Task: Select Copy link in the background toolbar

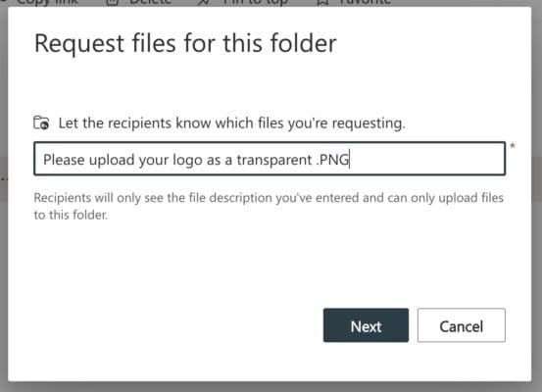Action: [47, 2]
